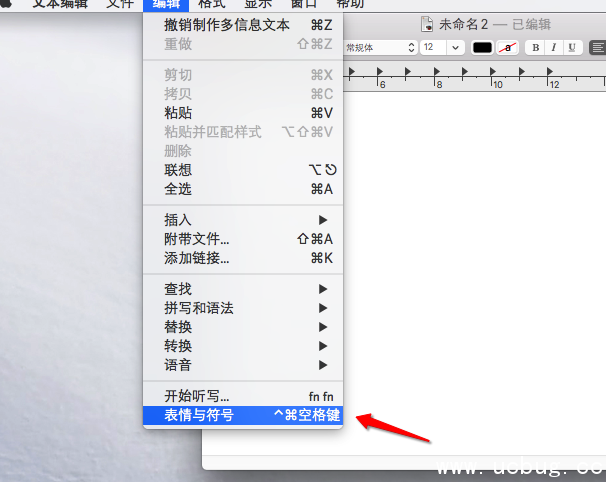Choose 全选 from the edit menu
The image size is (606, 482).
[243, 189]
